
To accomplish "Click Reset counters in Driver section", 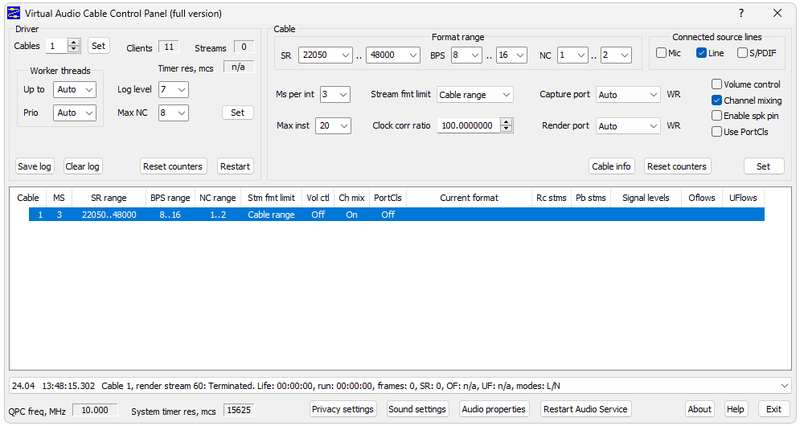I will pos(173,166).
